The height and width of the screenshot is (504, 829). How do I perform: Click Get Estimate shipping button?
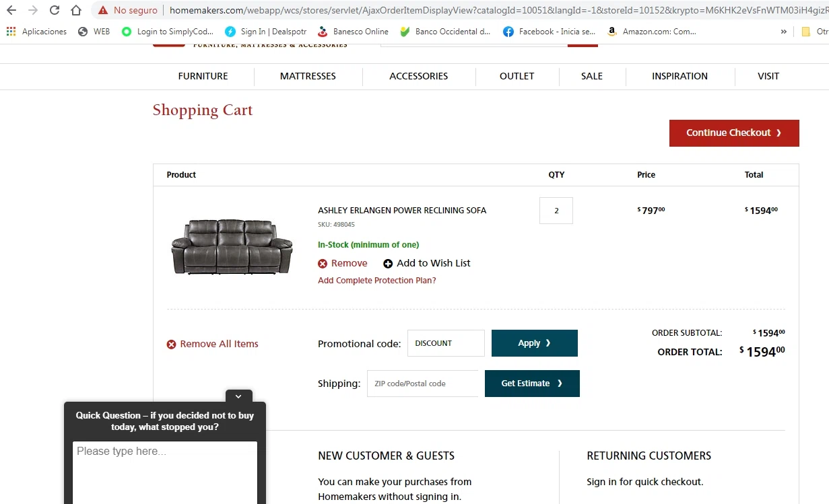(x=532, y=384)
